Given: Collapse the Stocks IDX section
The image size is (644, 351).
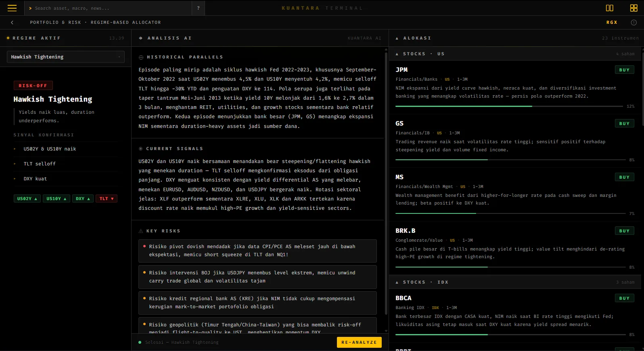Looking at the screenshot, I should [397, 282].
